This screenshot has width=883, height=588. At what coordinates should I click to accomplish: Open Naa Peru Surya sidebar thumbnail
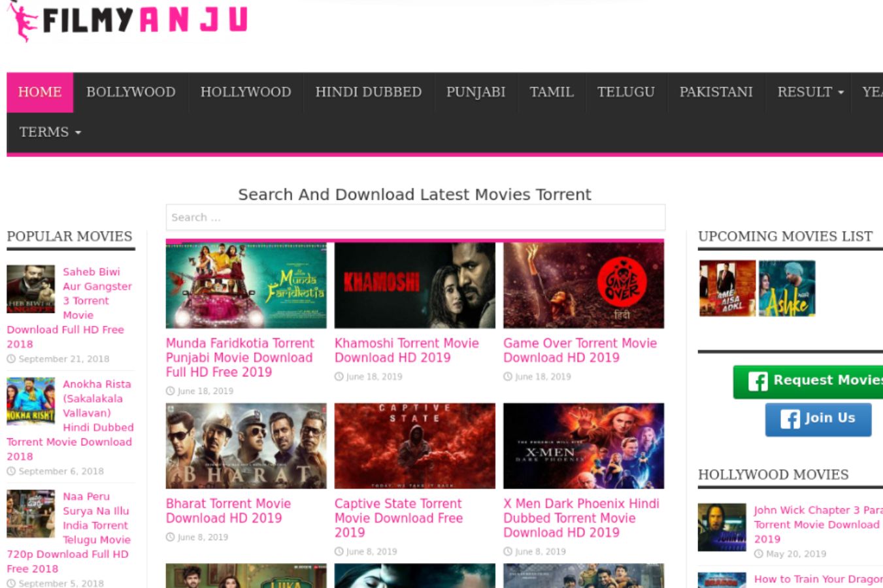(31, 514)
